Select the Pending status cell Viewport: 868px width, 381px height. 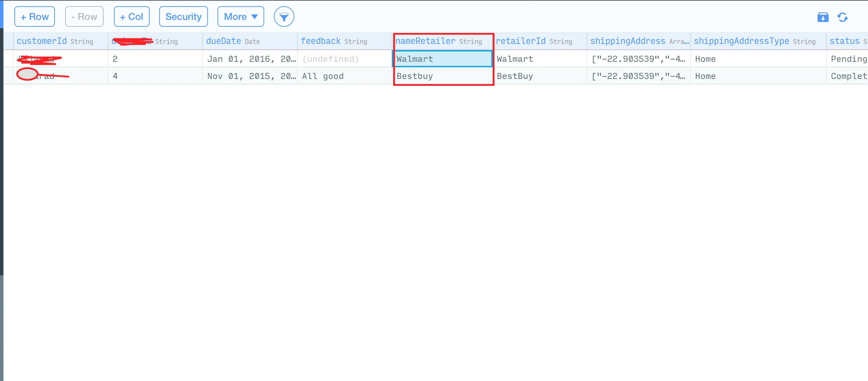848,59
